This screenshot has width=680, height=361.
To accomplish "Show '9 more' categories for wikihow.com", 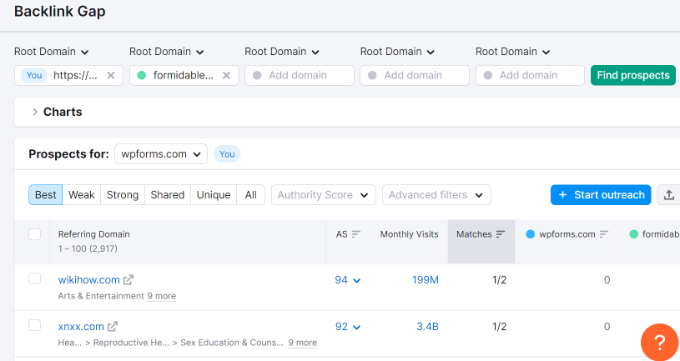I will coord(161,296).
